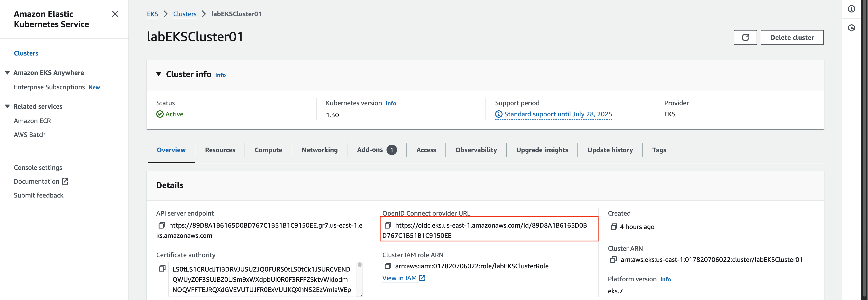Open the Update history tab

point(610,150)
